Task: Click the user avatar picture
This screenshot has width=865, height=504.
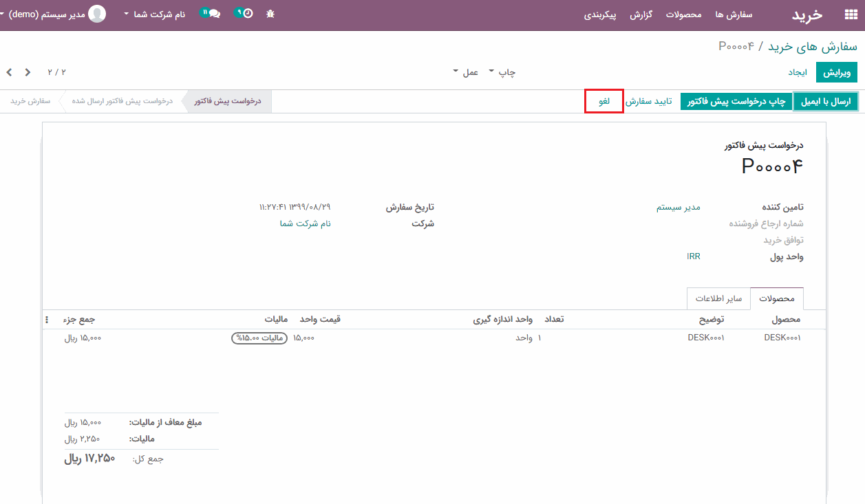Action: [98, 14]
